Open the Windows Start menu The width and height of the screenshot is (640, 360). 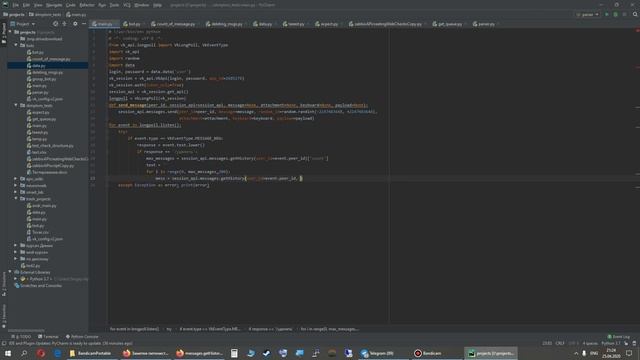tap(8, 353)
